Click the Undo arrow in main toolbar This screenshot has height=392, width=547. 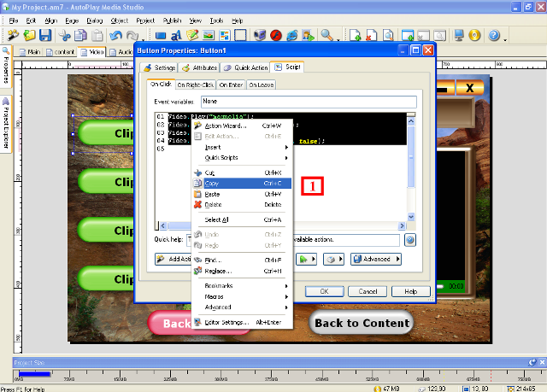115,35
